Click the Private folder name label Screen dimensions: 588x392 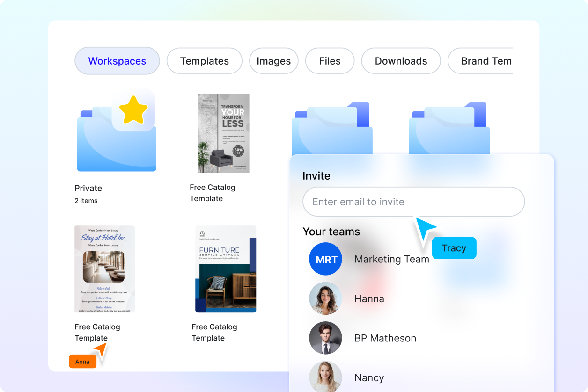point(88,188)
